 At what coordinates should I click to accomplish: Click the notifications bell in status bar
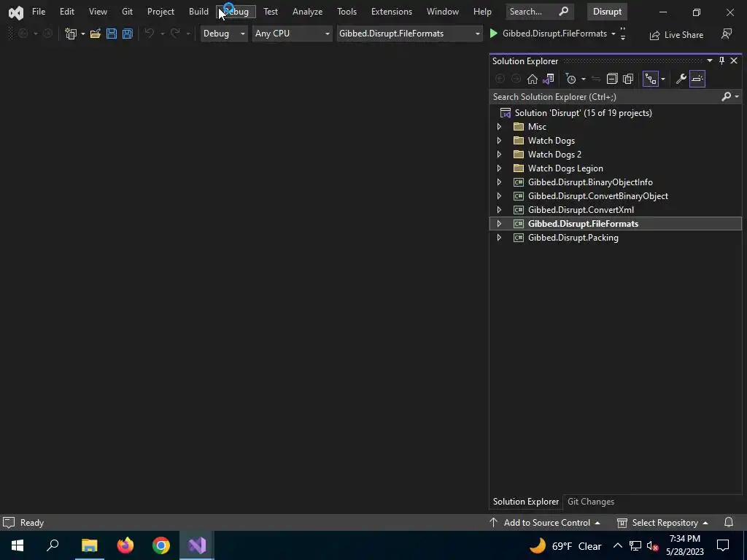click(729, 522)
